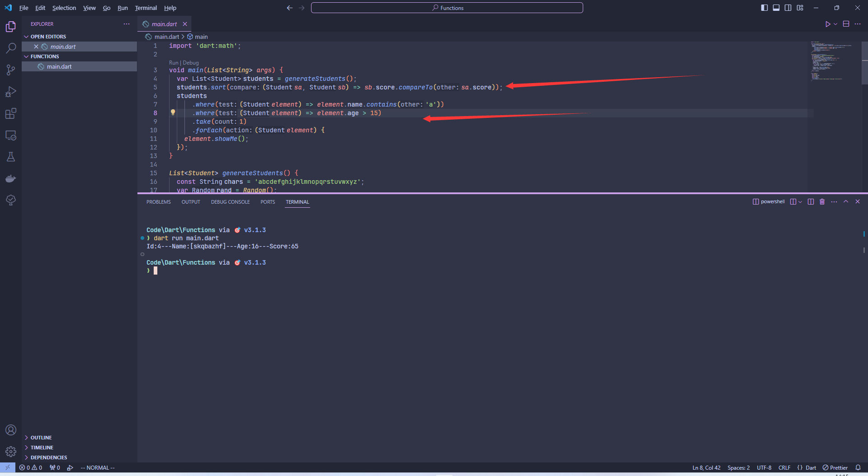This screenshot has height=476, width=868.
Task: Click the Debug CodeLens above main
Action: pyautogui.click(x=191, y=63)
